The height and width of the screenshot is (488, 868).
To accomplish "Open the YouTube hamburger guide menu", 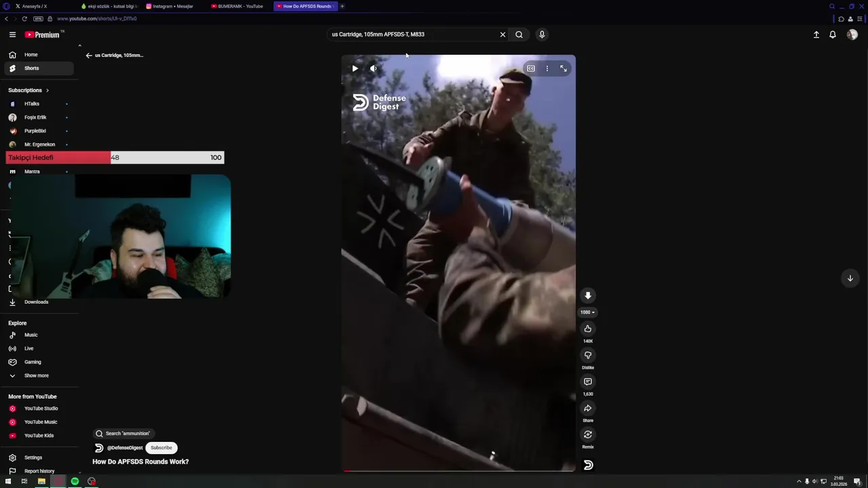I will [12, 35].
